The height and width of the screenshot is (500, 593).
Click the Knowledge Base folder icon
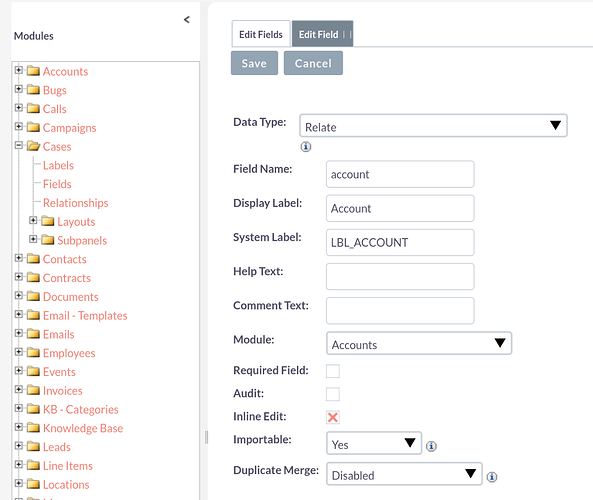click(x=33, y=428)
